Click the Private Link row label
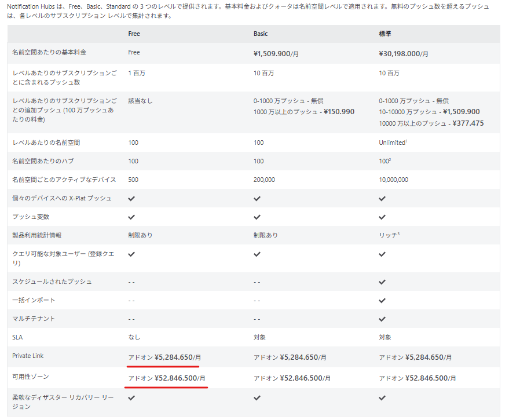This screenshot has height=420, width=509. tap(28, 356)
